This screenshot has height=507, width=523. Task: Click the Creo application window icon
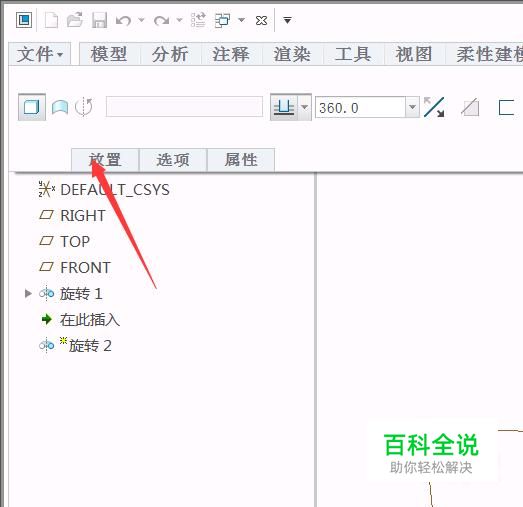click(24, 20)
